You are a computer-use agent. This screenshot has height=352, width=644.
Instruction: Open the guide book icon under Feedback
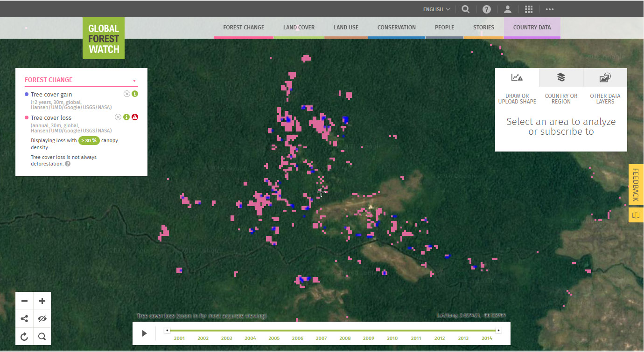636,214
